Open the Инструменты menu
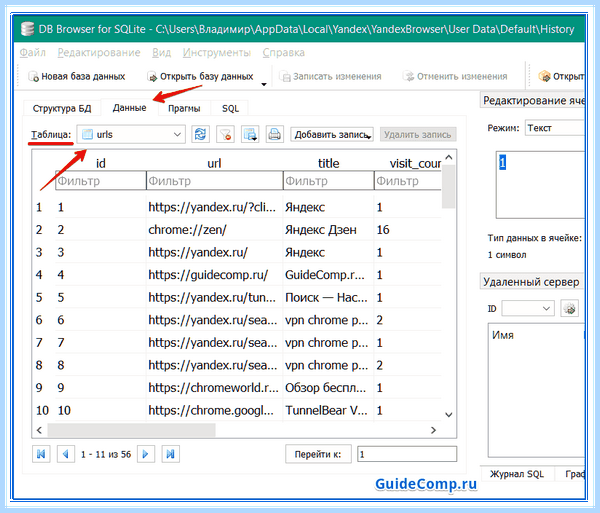 tap(217, 52)
